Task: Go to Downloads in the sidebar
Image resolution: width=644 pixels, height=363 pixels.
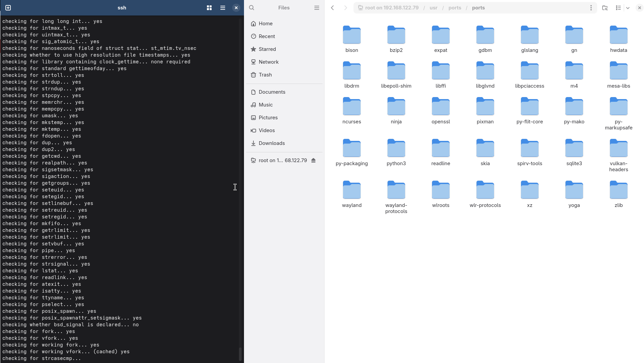Action: (x=271, y=143)
